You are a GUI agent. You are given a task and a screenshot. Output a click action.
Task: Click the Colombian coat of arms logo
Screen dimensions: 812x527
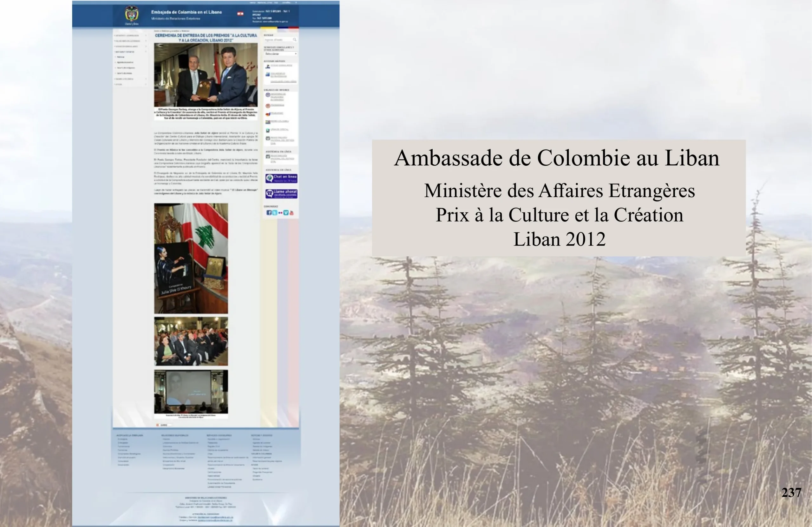click(x=131, y=14)
